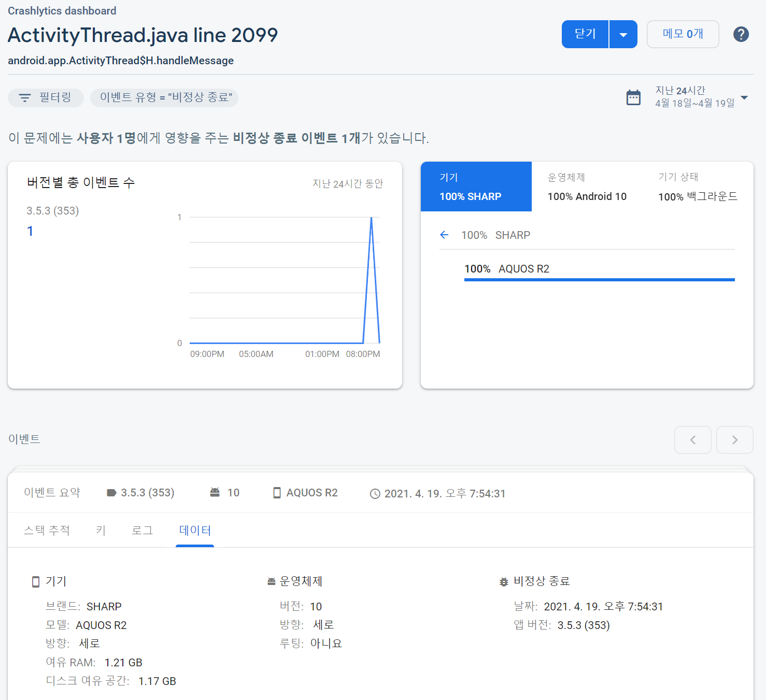Click the 닫기 button

click(585, 34)
